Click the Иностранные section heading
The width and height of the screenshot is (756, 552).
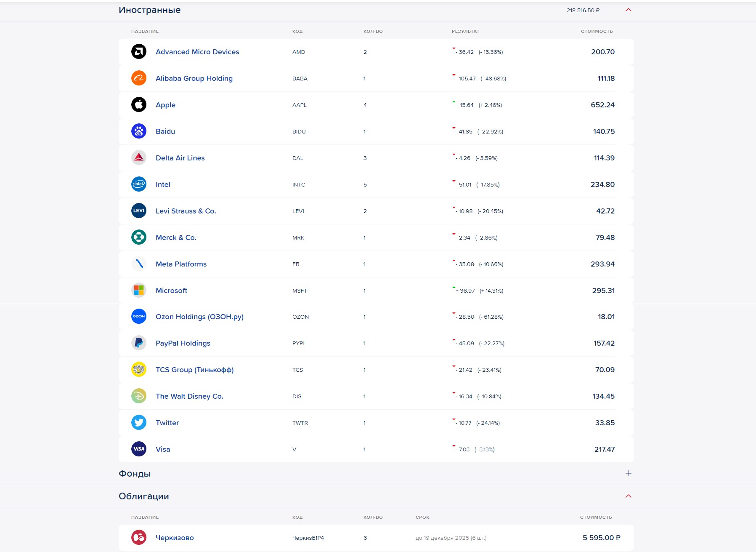click(x=149, y=10)
